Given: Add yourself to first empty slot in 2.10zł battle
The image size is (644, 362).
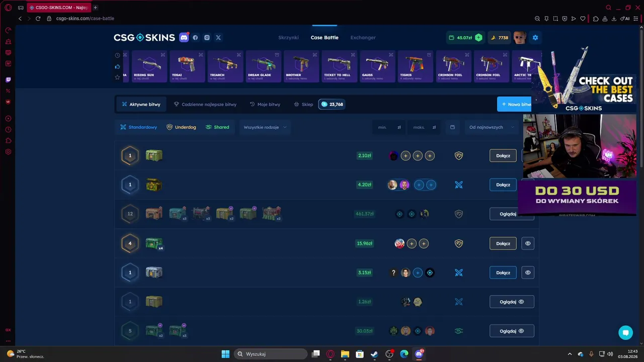Looking at the screenshot, I should point(406,156).
